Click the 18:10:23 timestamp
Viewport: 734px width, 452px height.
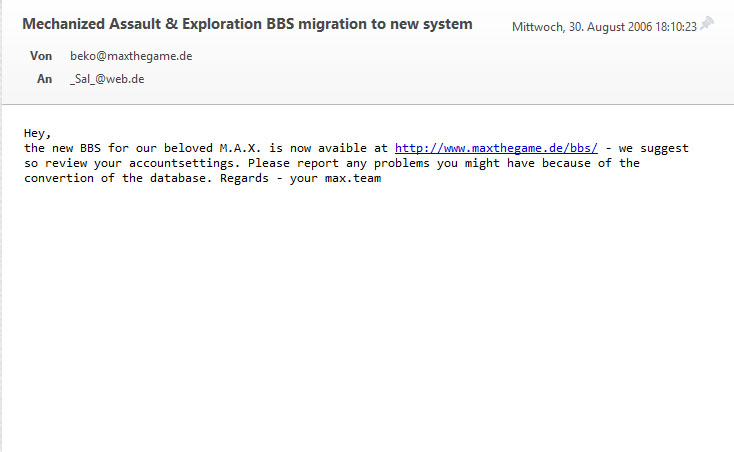point(675,27)
